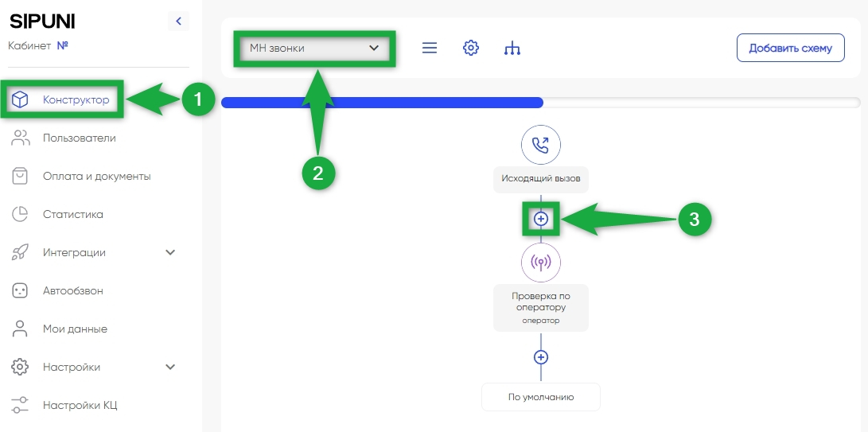868x432 pixels.
Task: Click the Добавить схему button
Action: pyautogui.click(x=791, y=49)
